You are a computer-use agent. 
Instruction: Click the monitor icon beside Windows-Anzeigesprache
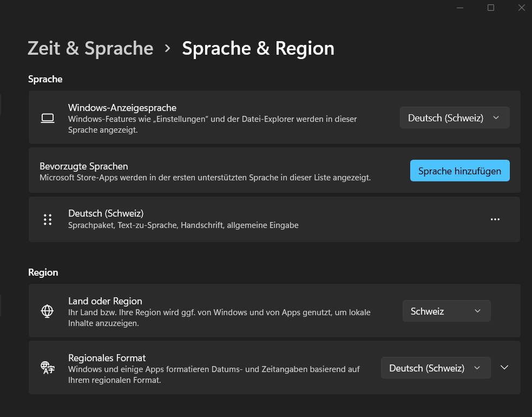pyautogui.click(x=48, y=118)
